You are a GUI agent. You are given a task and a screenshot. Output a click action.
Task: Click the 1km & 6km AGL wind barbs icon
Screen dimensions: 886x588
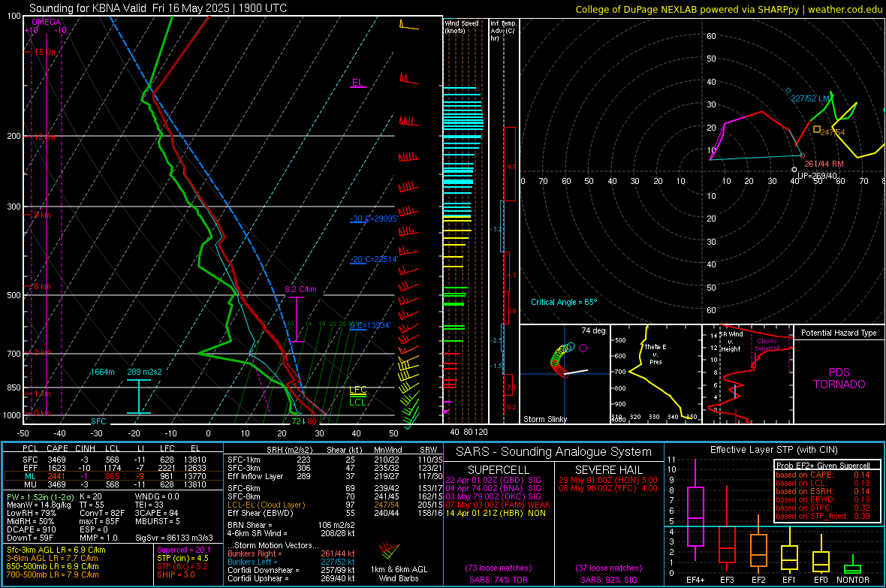[390, 551]
